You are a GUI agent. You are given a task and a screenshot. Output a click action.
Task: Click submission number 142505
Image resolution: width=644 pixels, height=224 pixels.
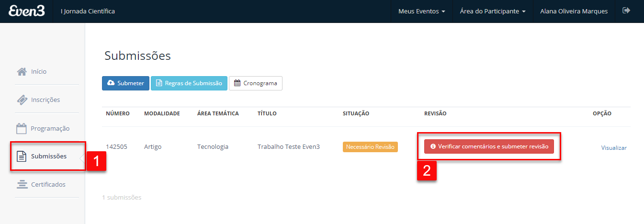pyautogui.click(x=116, y=147)
